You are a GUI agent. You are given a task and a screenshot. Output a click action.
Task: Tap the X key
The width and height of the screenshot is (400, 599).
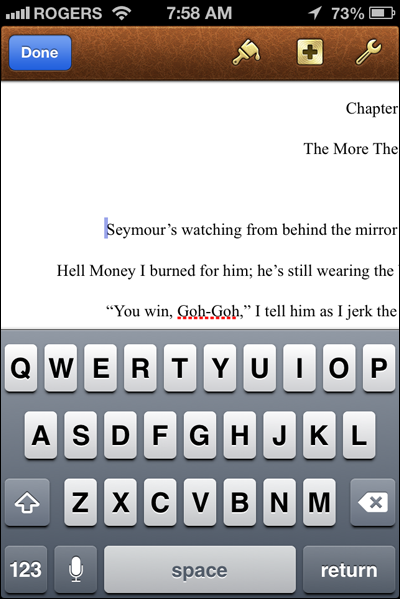pyautogui.click(x=120, y=502)
